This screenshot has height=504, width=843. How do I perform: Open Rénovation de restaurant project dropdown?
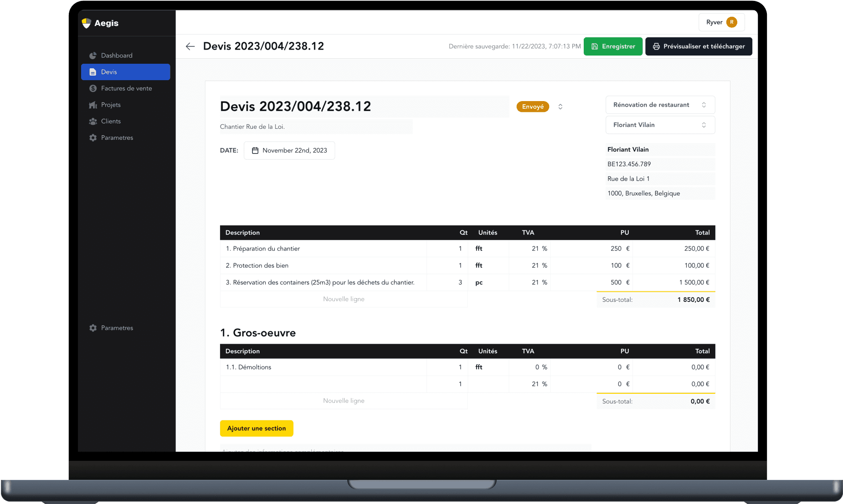pyautogui.click(x=660, y=105)
